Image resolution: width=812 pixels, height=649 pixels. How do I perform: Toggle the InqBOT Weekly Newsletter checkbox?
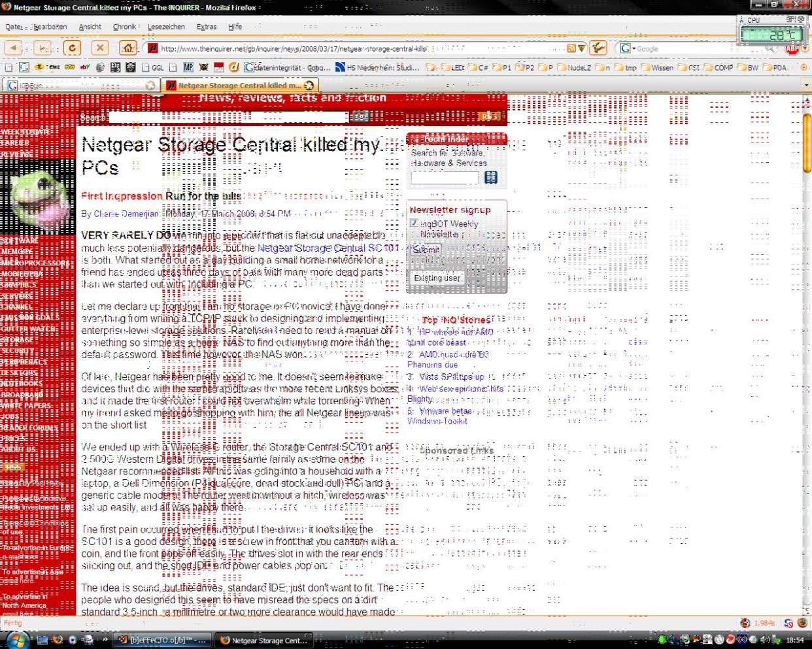point(414,224)
